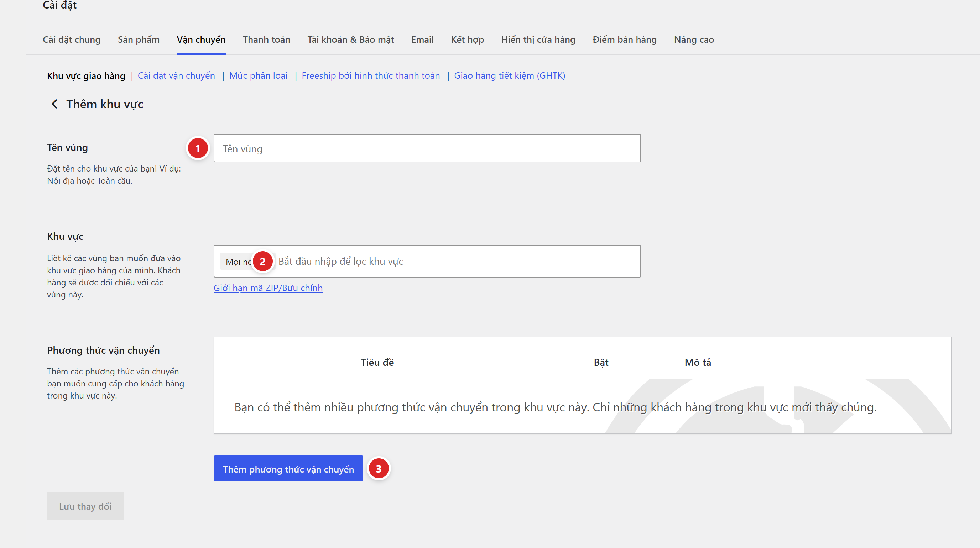Viewport: 980px width, 548px height.
Task: Open Mức phân loại link
Action: click(x=258, y=76)
